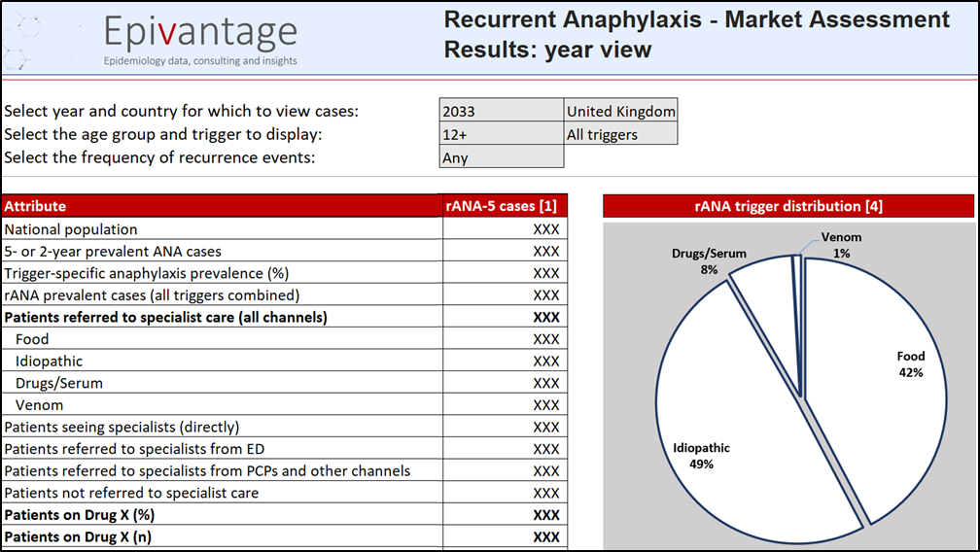
Task: Click the 'Results: year view' heading
Action: [547, 50]
